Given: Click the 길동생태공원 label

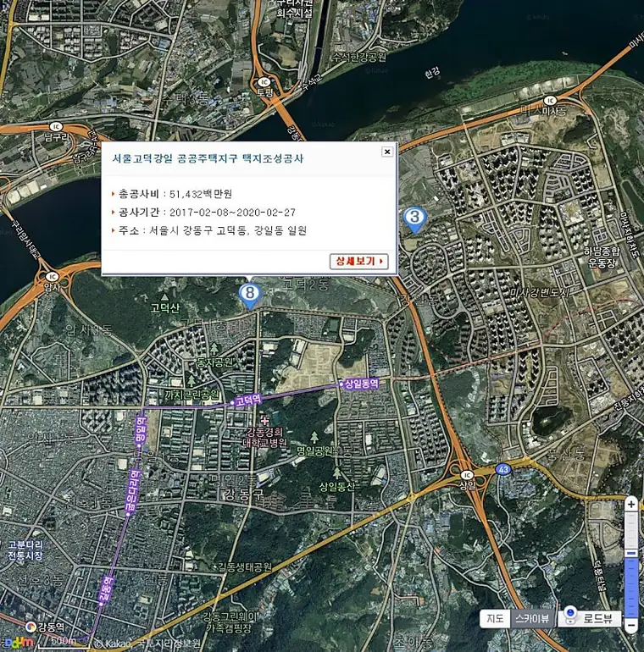Looking at the screenshot, I should [245, 566].
